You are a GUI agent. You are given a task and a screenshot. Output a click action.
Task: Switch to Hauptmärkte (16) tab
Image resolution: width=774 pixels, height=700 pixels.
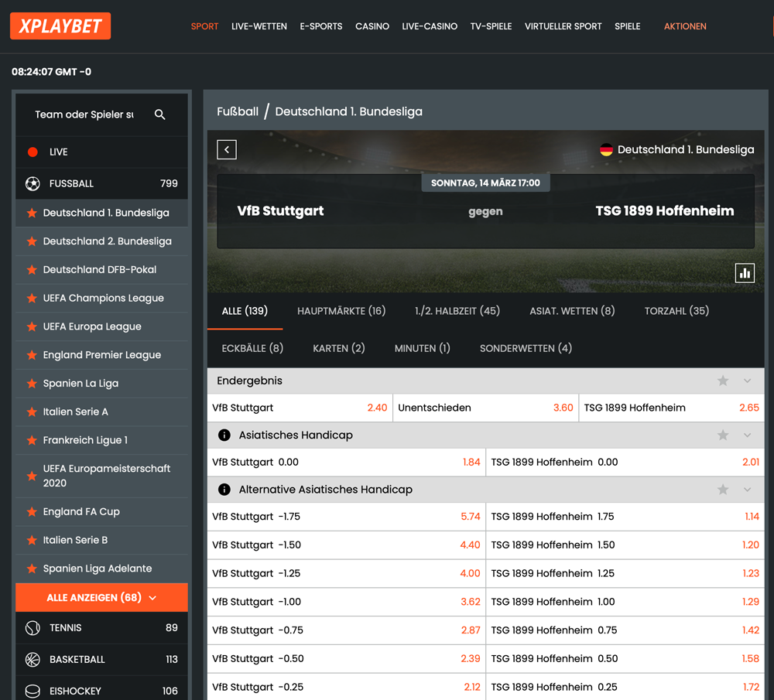click(341, 311)
